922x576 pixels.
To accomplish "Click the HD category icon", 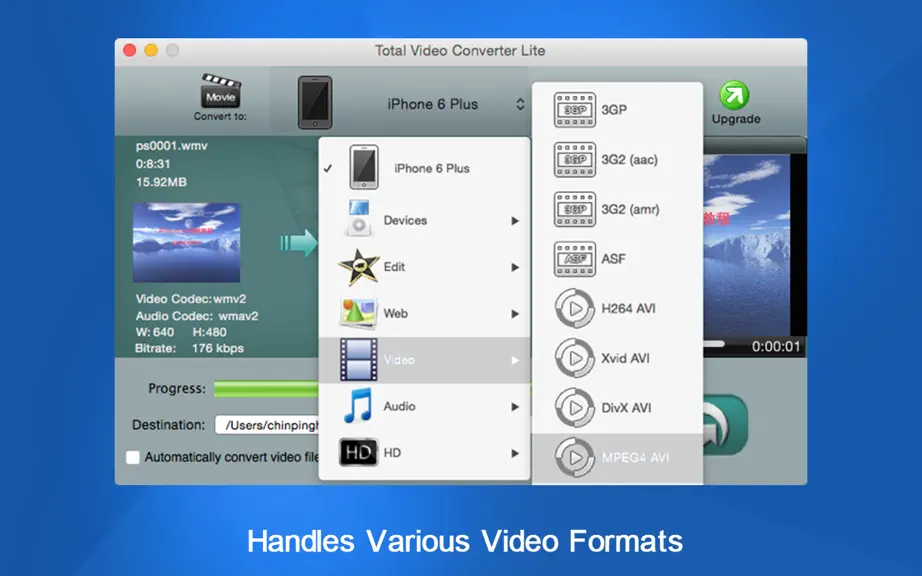I will click(358, 453).
